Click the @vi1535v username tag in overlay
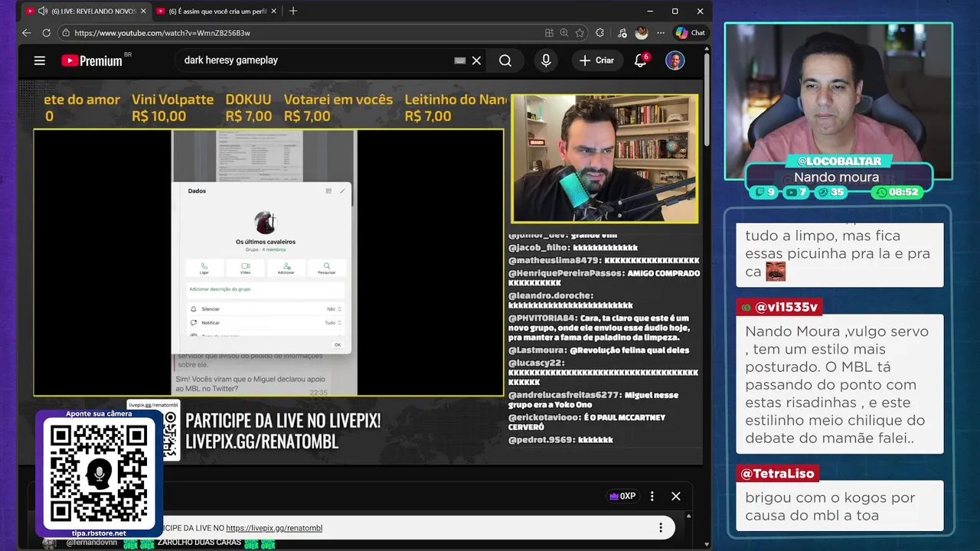 779,307
